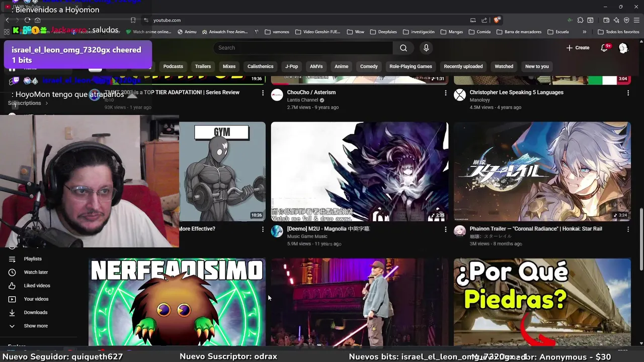Click the share icon in address bar
The image size is (644, 362).
point(484,20)
